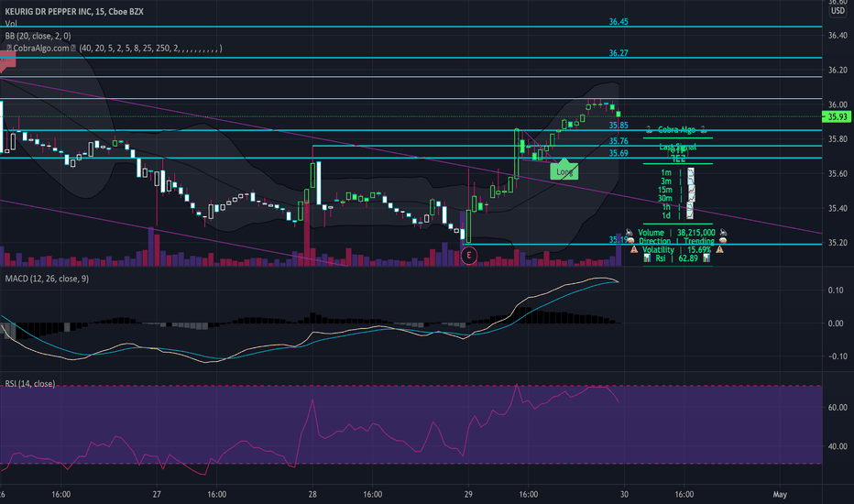The width and height of the screenshot is (854, 504).
Task: Click the Last Signal text
Action: click(x=677, y=147)
